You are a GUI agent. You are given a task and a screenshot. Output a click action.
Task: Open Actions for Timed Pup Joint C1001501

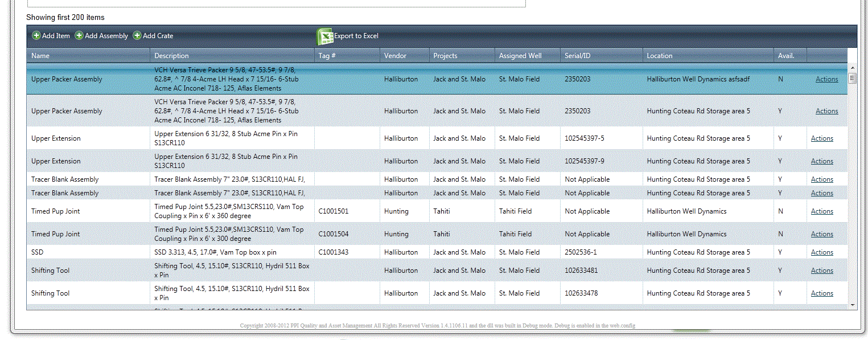(822, 211)
